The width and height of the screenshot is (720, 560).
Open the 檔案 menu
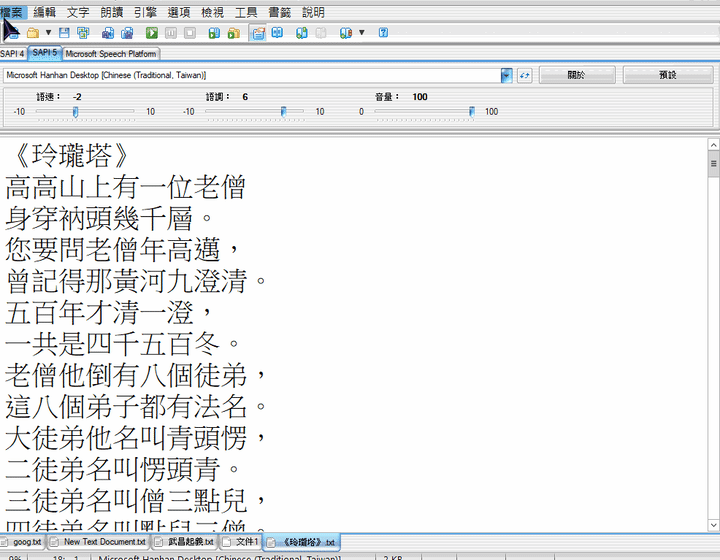click(x=11, y=12)
